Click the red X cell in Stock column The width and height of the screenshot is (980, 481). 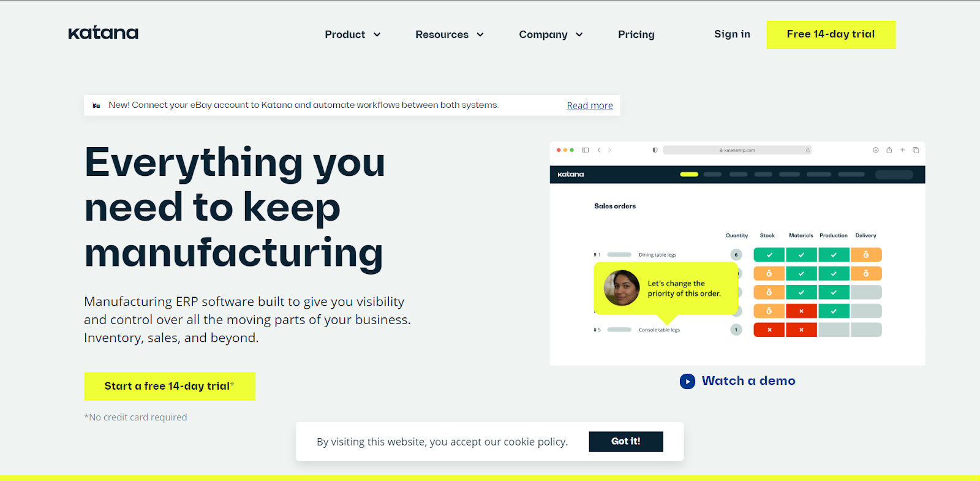(x=769, y=330)
